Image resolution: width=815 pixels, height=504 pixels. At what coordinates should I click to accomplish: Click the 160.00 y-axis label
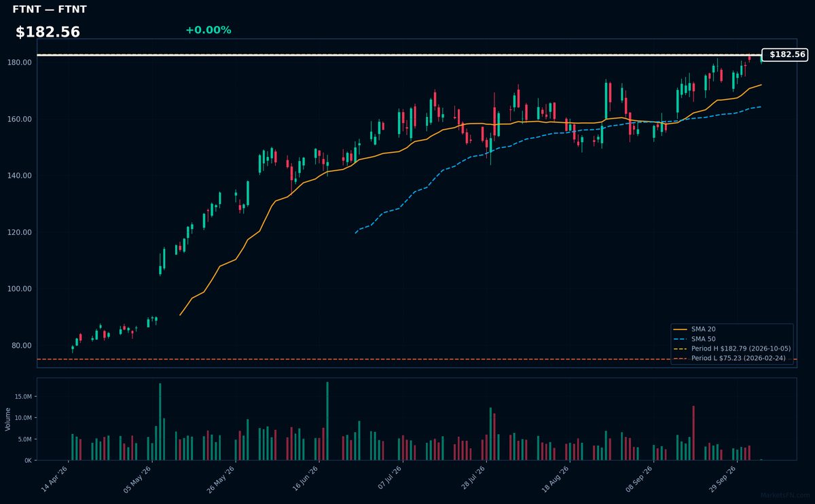click(20, 119)
